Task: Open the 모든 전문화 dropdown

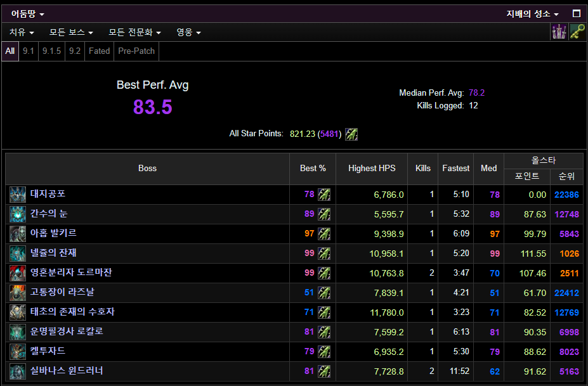Action: (x=134, y=32)
